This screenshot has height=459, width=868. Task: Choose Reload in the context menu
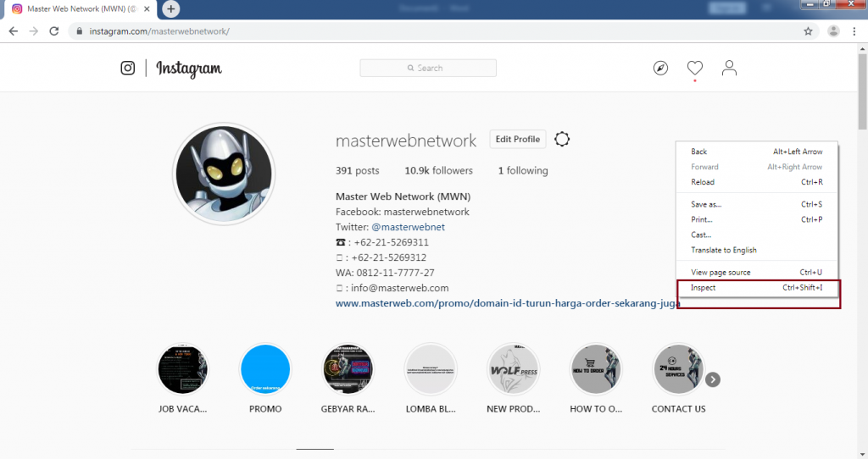coord(757,182)
